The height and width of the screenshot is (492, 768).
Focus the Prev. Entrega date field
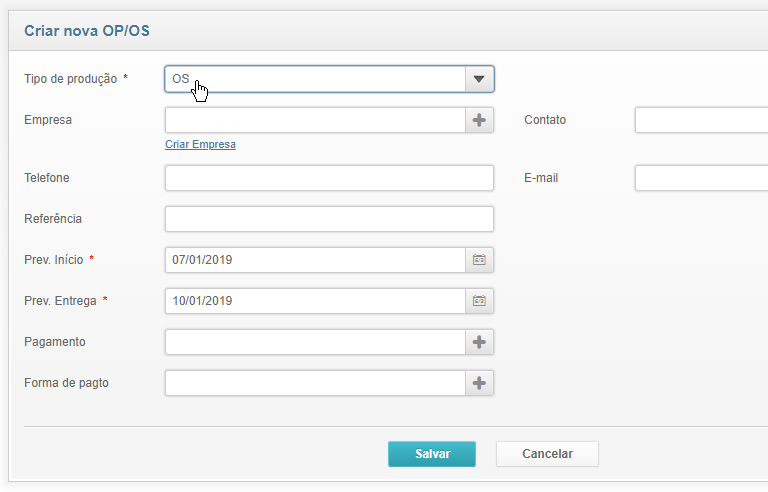coord(315,301)
